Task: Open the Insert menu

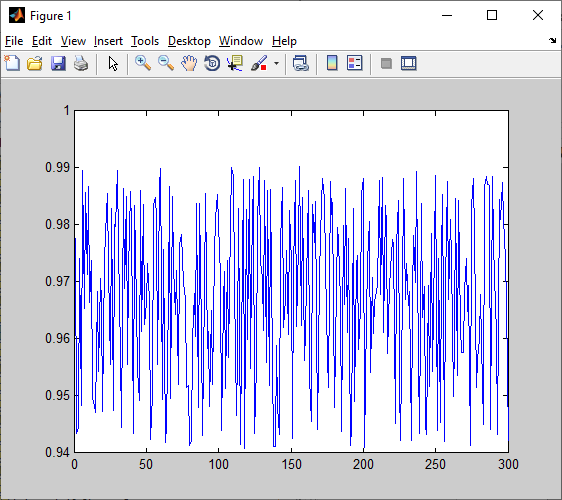Action: point(108,41)
